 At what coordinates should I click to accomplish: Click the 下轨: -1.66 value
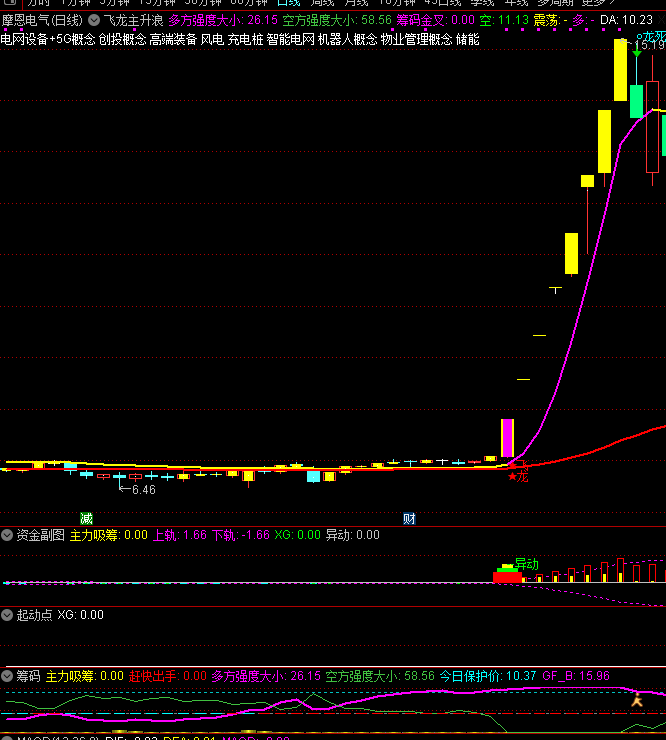point(241,535)
